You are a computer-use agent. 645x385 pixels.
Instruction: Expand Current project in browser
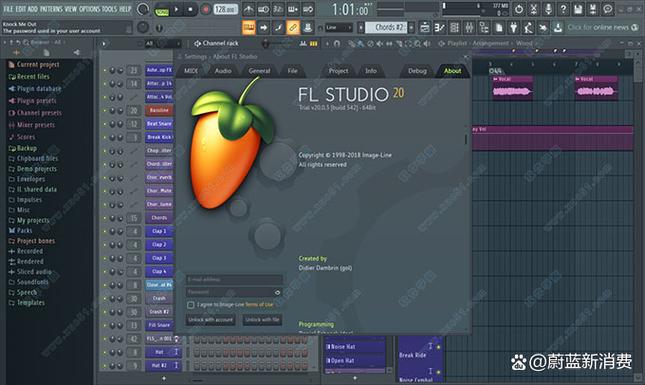34,65
